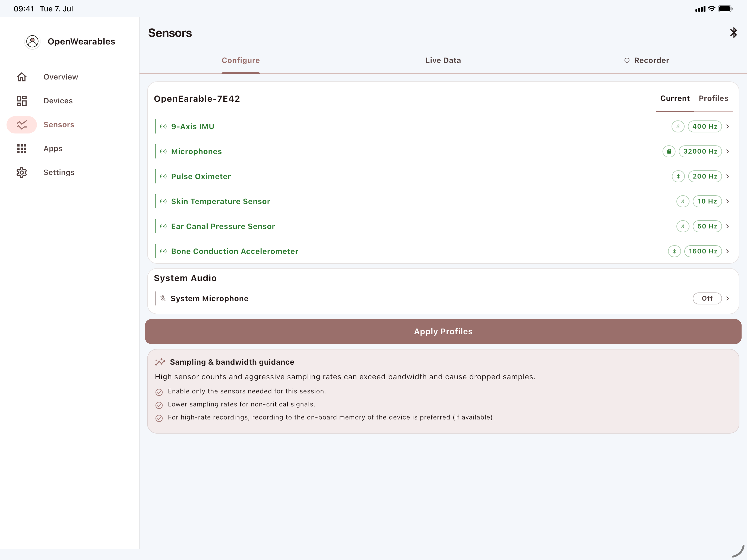Go to Overview in sidebar
Screen dimensions: 747x560
(x=61, y=77)
